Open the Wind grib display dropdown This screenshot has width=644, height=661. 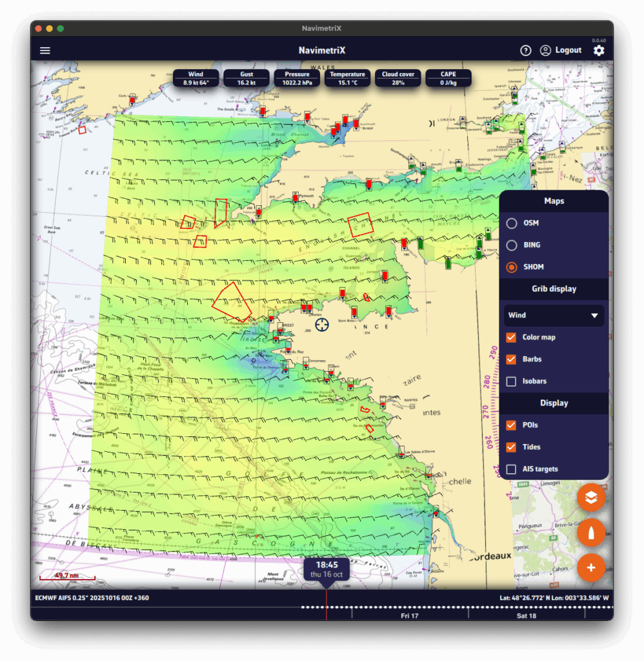554,316
